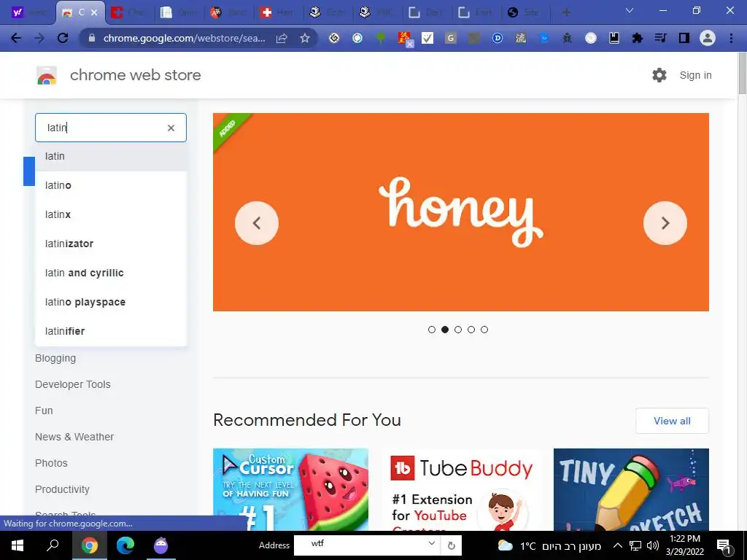Screen dimensions: 747x560
Task: Open a new browser tab with plus
Action: [566, 12]
